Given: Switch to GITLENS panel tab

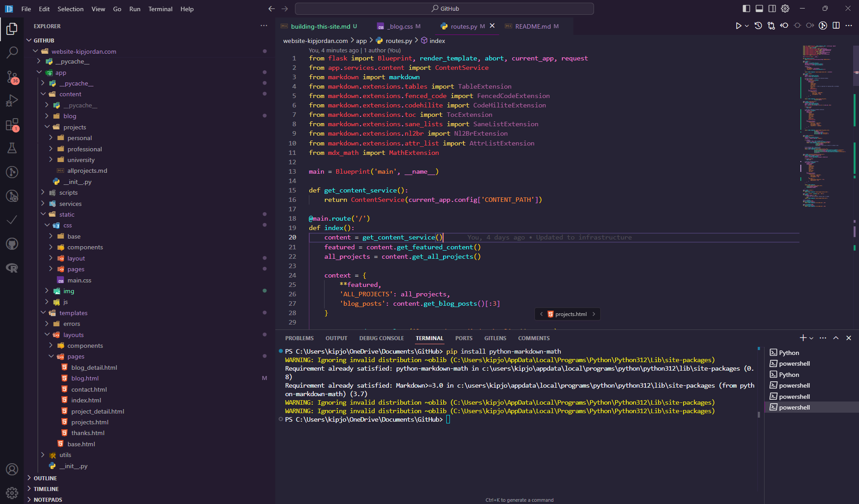Looking at the screenshot, I should point(495,338).
